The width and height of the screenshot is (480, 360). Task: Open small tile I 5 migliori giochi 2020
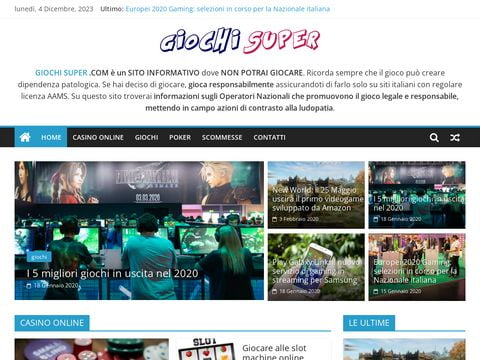(419, 203)
